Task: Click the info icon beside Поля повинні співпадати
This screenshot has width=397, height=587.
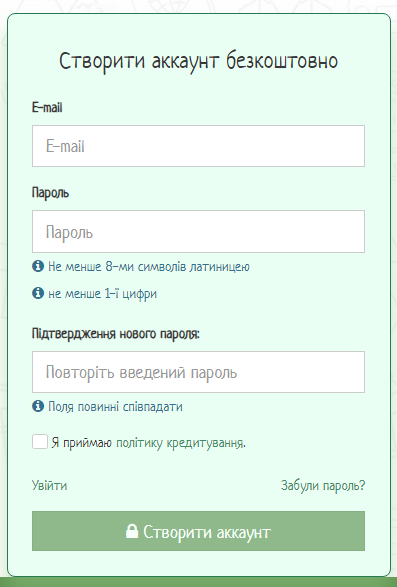Action: coord(38,406)
